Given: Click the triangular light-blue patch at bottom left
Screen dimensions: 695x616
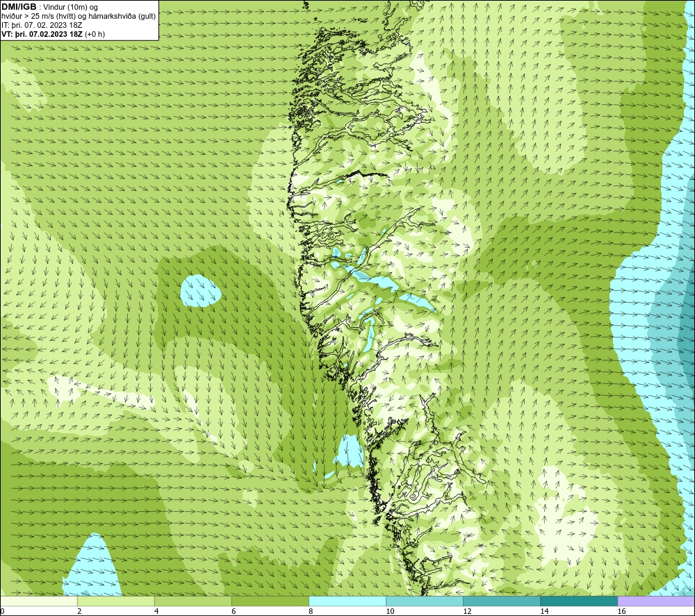Looking at the screenshot, I should pos(92,567).
